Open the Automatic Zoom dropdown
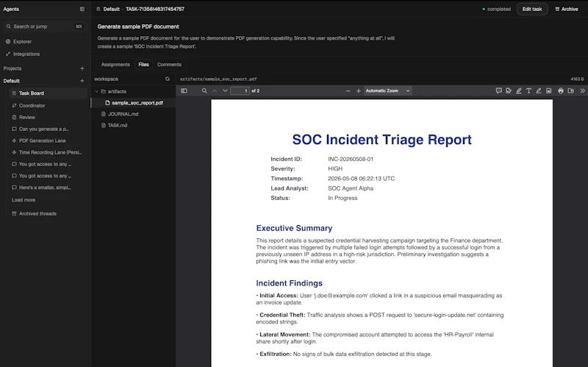The image size is (588, 367). (x=388, y=90)
